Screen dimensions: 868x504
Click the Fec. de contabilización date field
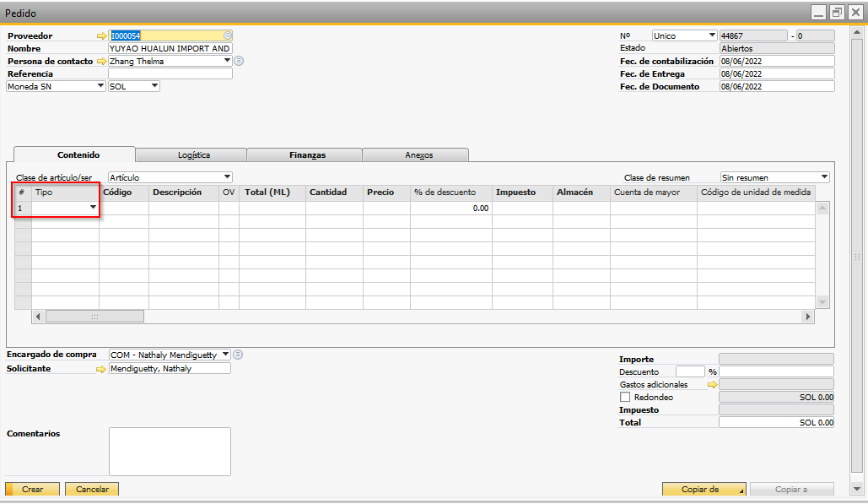point(777,61)
